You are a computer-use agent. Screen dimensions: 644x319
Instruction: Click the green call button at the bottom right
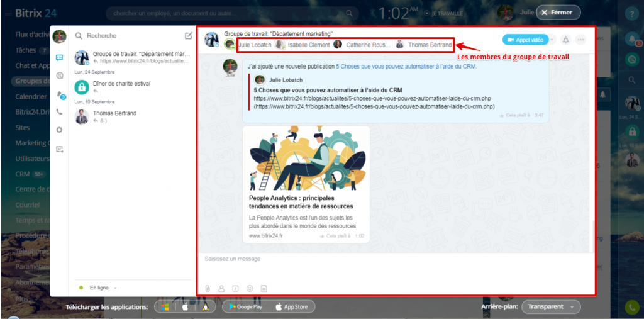(x=631, y=307)
